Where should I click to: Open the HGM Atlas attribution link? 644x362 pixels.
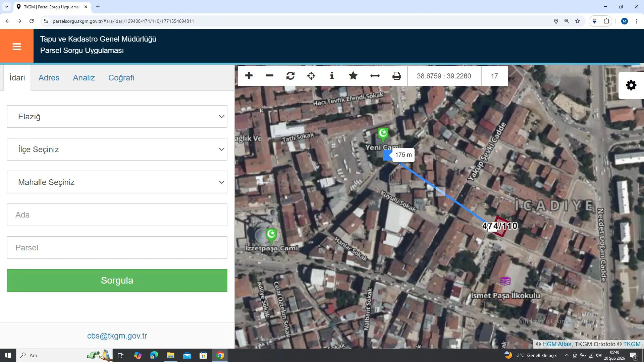click(x=557, y=344)
